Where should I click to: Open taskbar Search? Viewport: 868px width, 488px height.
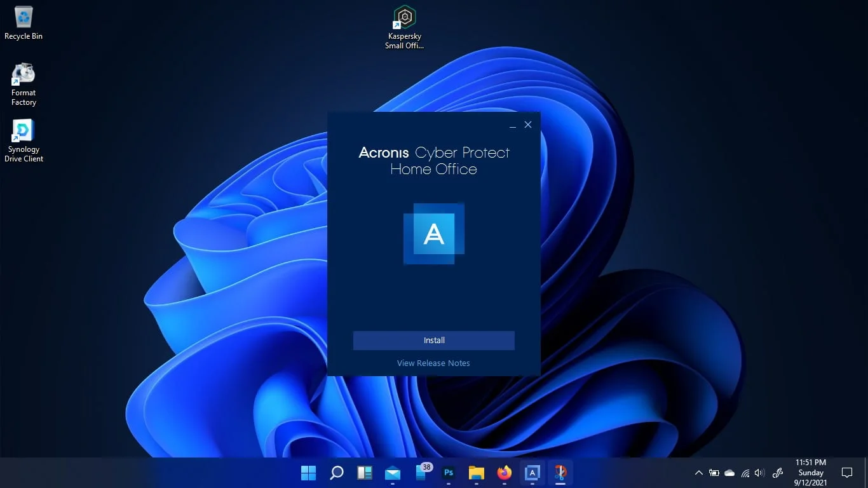point(337,473)
